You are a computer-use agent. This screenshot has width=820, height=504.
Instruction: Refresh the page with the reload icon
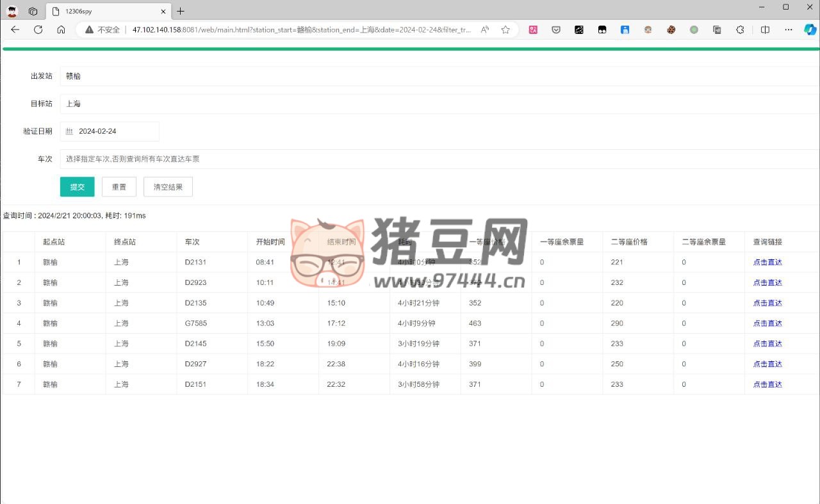pos(38,29)
